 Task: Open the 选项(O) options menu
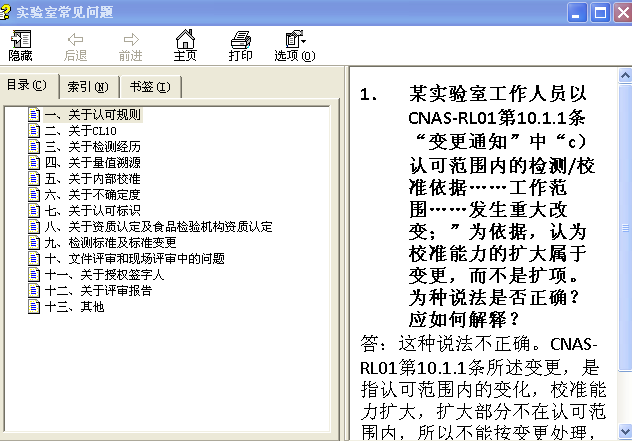click(x=295, y=46)
